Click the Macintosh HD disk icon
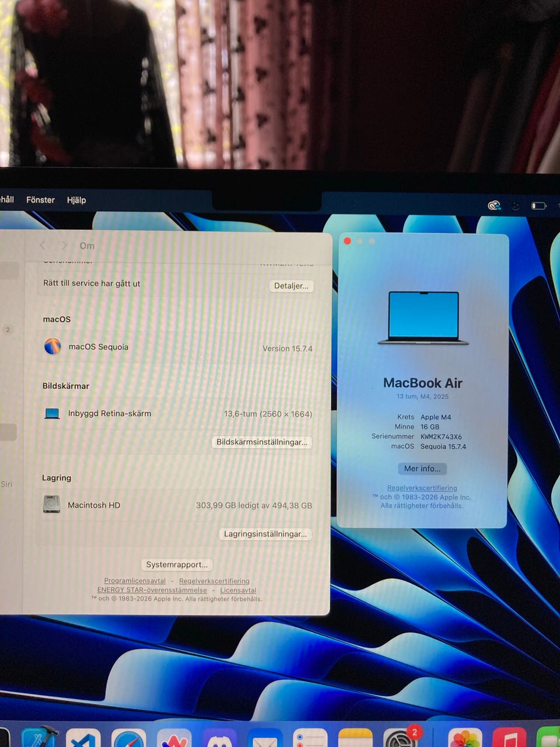Viewport: 560px width, 747px height. tap(52, 504)
